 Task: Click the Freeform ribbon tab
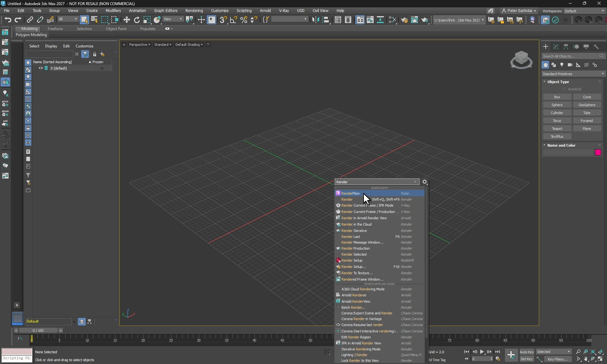click(55, 29)
